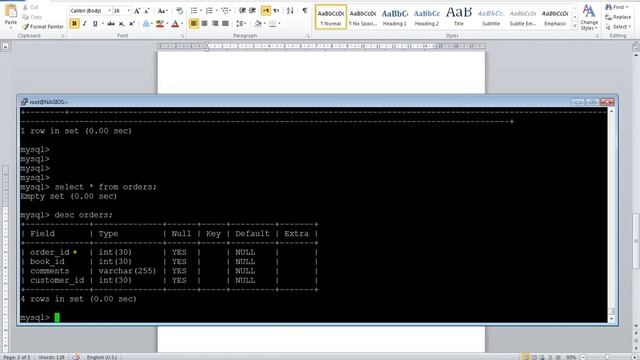This screenshot has height=360, width=640.
Task: Open the Clipboard pane launcher
Action: (63, 36)
